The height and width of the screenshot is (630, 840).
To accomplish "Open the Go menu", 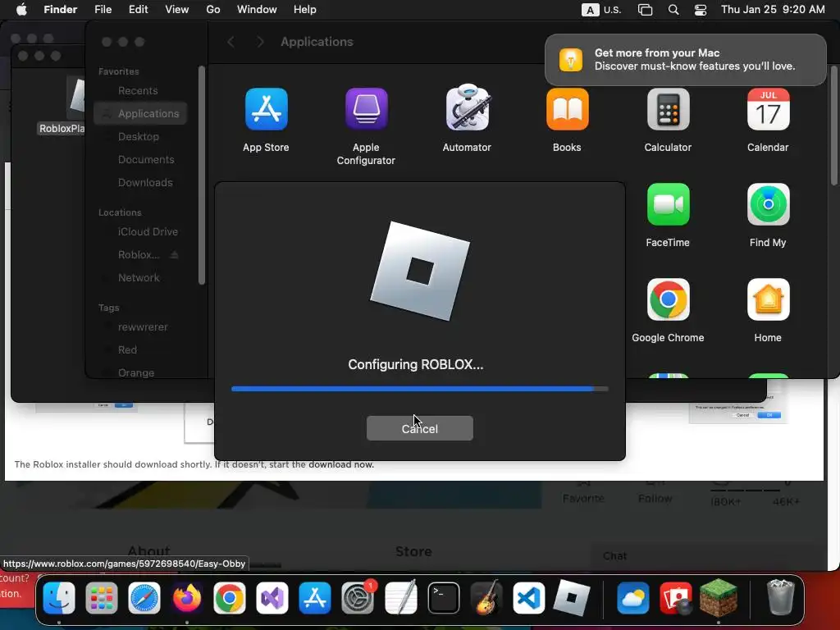I will 213,10.
